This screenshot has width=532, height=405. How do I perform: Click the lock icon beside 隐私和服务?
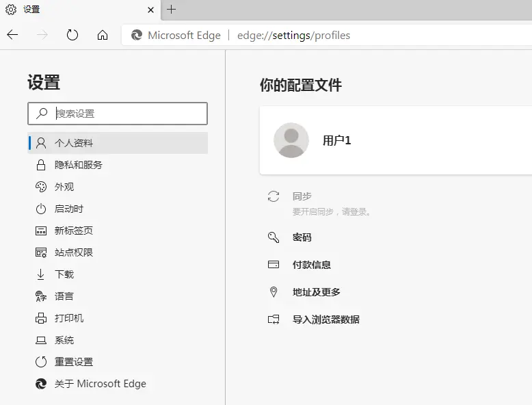pos(41,165)
